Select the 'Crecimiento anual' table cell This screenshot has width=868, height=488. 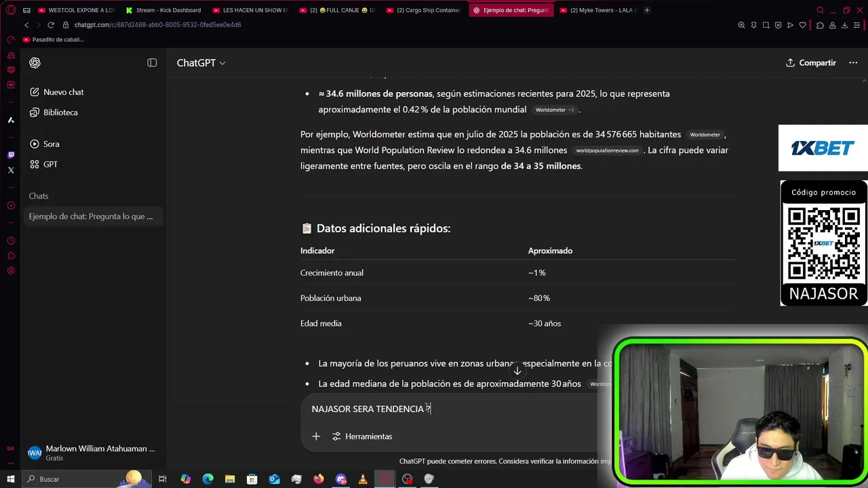332,273
